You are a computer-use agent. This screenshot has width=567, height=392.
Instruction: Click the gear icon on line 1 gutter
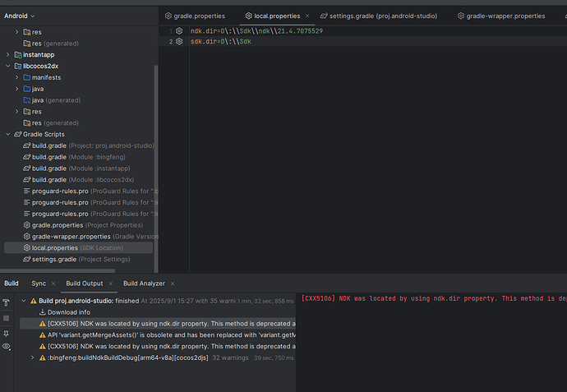tap(179, 31)
